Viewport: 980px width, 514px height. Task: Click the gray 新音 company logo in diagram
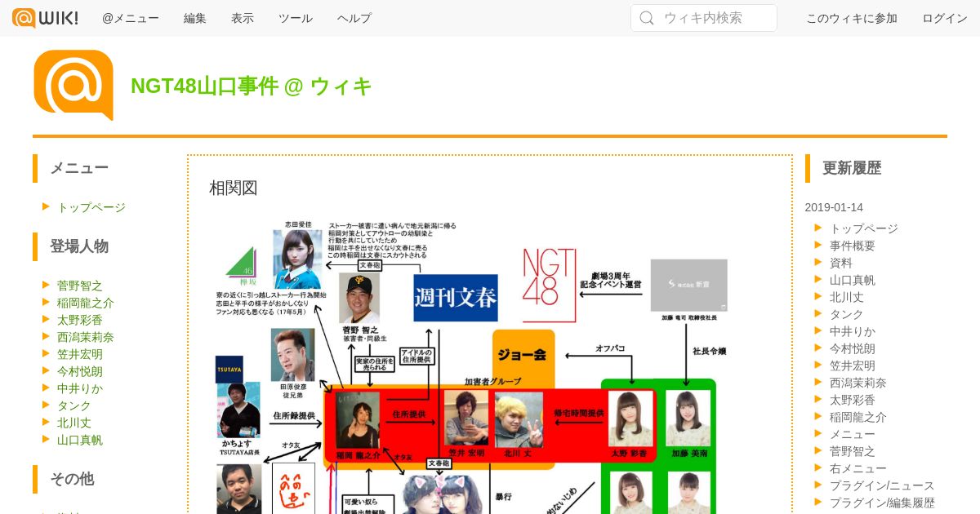688,286
